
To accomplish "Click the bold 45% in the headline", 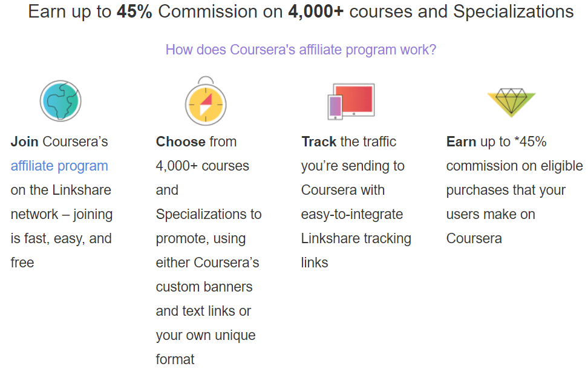I will (x=134, y=11).
